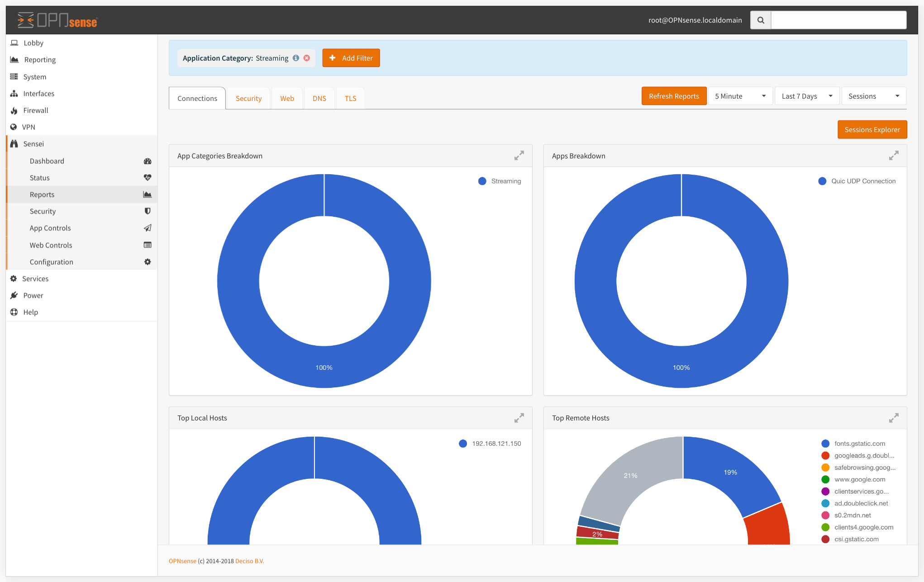Open the 5 Minute interval dropdown
Viewport: 924px width, 582px height.
pos(740,96)
